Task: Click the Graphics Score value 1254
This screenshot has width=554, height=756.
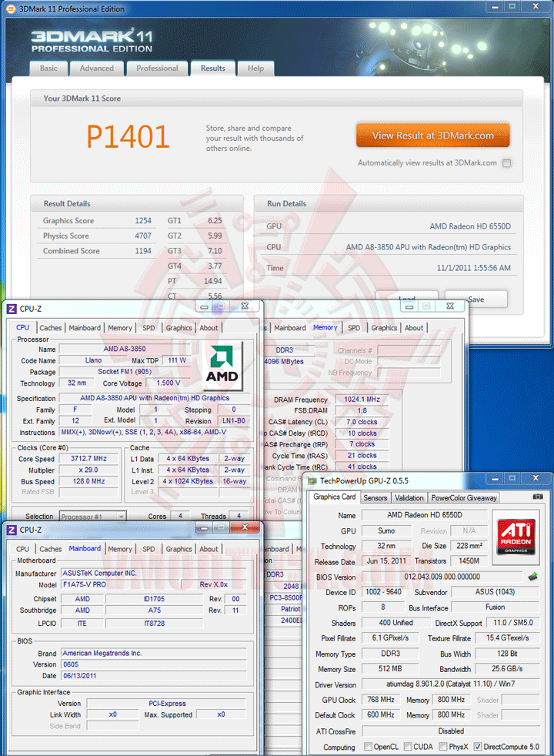Action: pos(143,220)
